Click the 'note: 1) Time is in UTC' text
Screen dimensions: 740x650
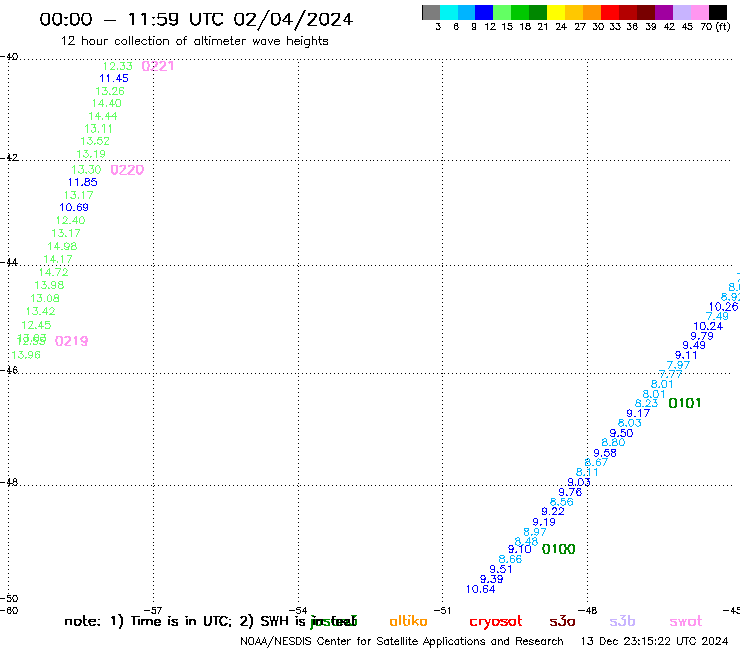pyautogui.click(x=147, y=621)
